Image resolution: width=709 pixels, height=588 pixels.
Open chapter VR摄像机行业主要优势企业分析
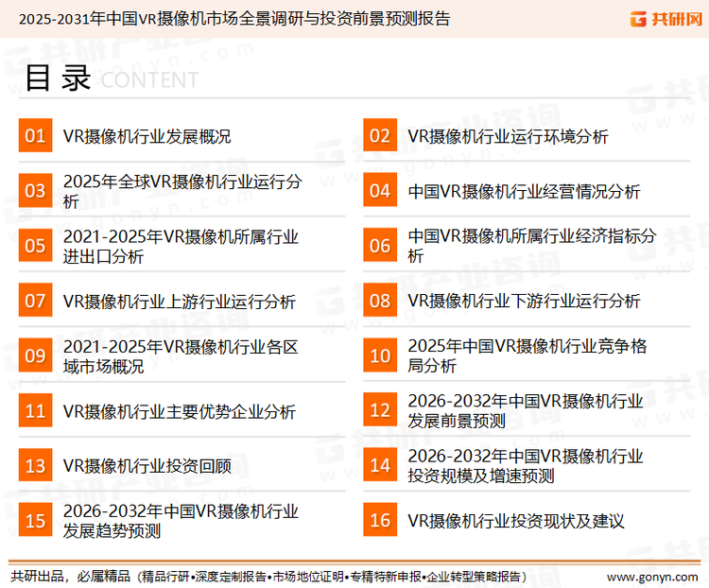tap(180, 411)
